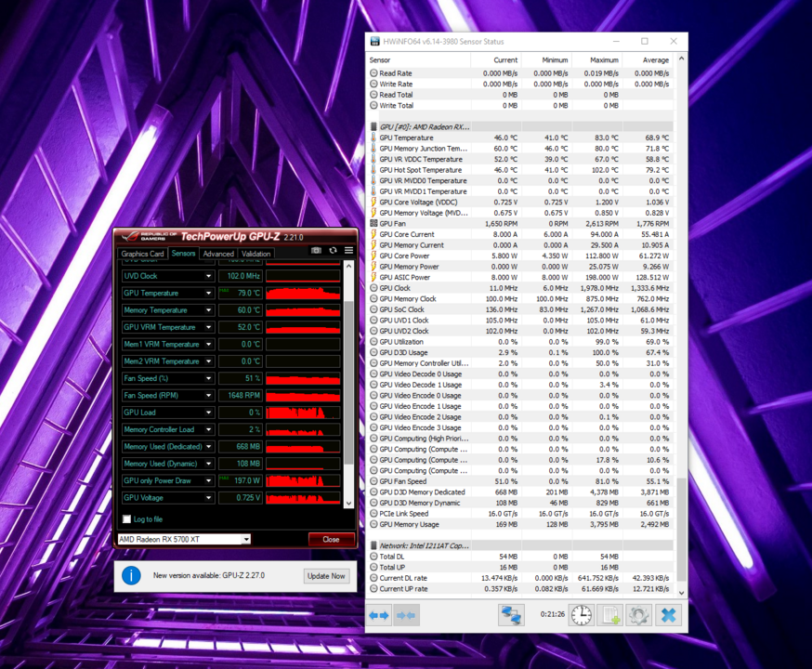Click the HWiNFO scrollbar up arrow
Image resolution: width=812 pixels, height=669 pixels.
681,59
